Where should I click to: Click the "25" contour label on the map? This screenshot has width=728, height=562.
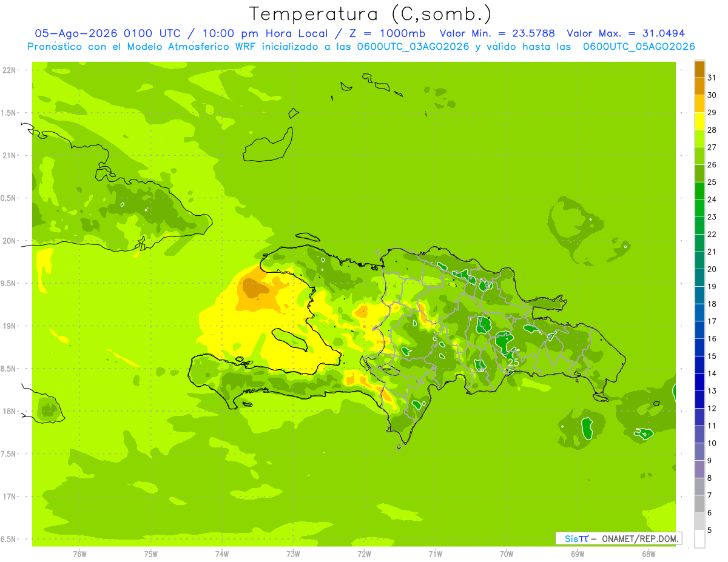513,362
